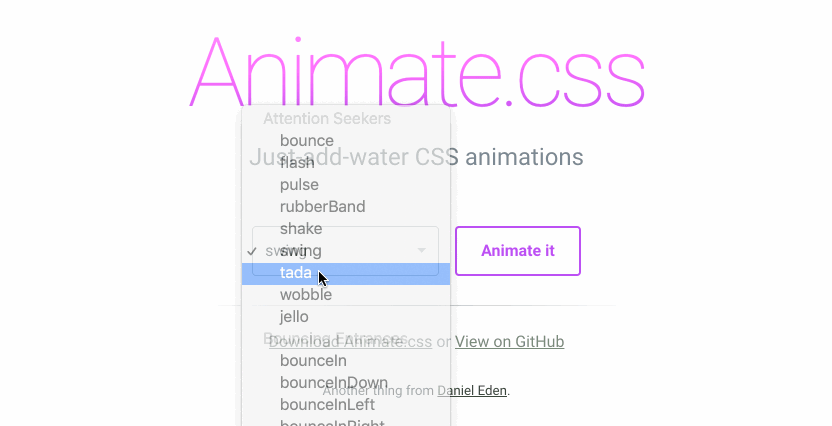The image size is (832, 426).
Task: Choose flash from the dropdown list
Action: click(298, 162)
